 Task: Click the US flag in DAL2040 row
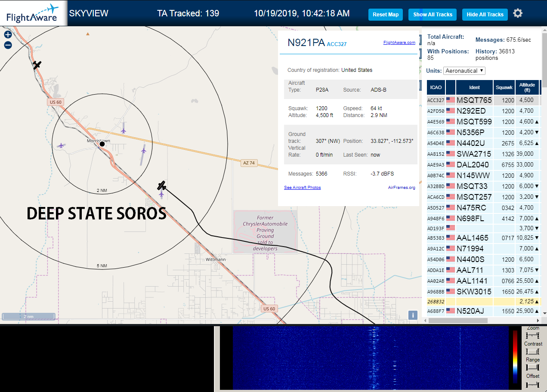[451, 165]
